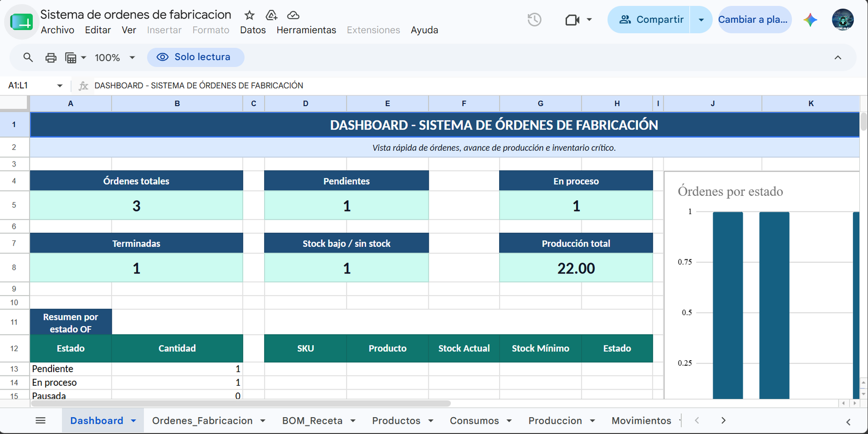Open the share options dropdown arrow
The width and height of the screenshot is (868, 434).
click(701, 20)
